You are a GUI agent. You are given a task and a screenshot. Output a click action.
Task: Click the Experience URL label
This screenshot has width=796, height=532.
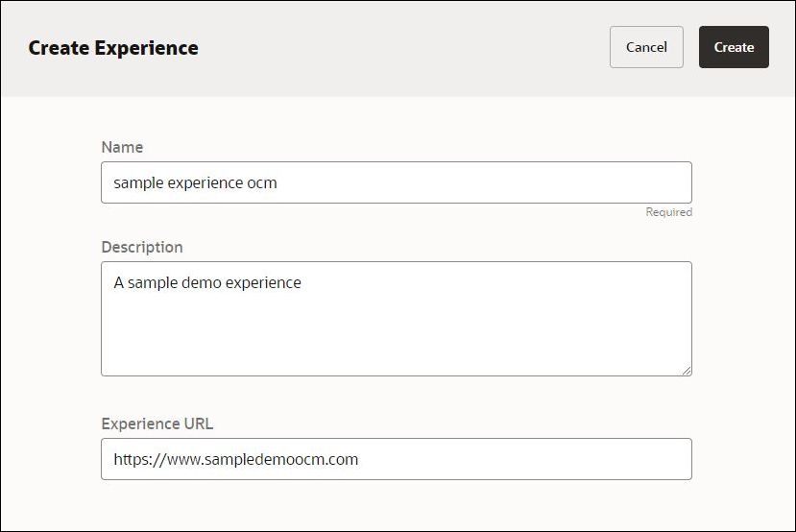pyautogui.click(x=157, y=423)
